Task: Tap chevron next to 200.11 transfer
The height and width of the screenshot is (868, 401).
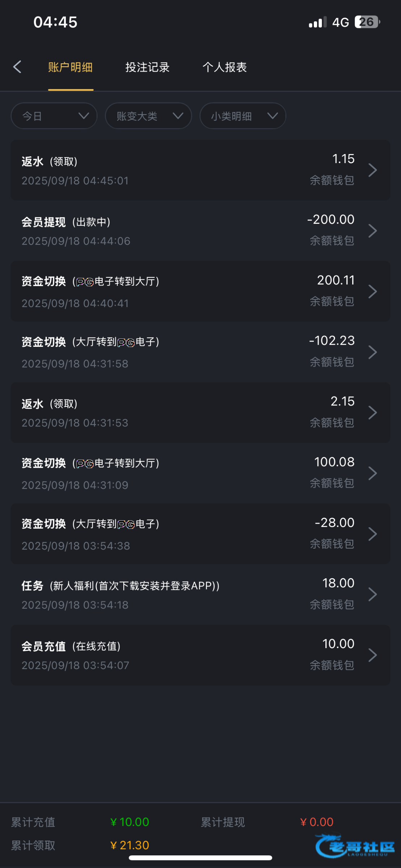Action: tap(372, 292)
